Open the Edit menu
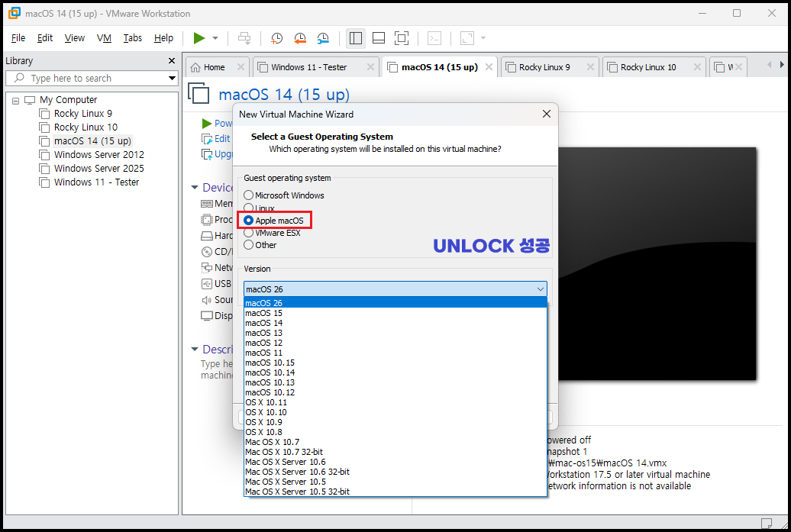This screenshot has width=791, height=532. pyautogui.click(x=45, y=38)
